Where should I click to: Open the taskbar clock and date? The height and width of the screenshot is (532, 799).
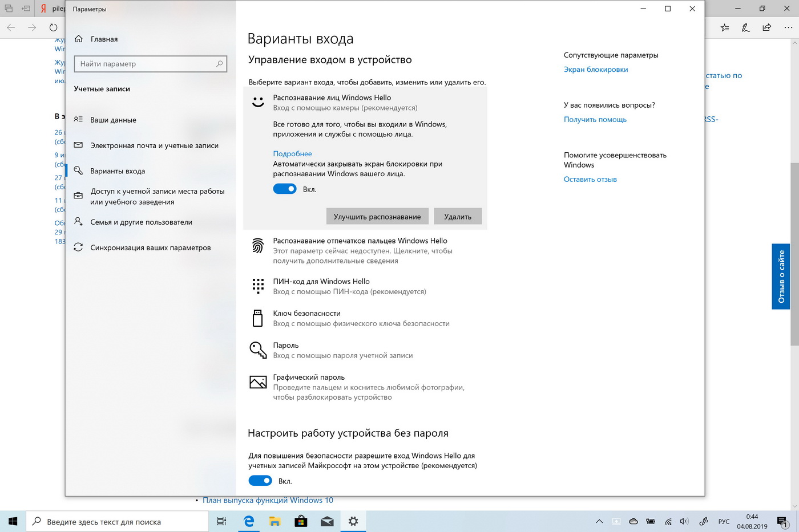pyautogui.click(x=752, y=521)
